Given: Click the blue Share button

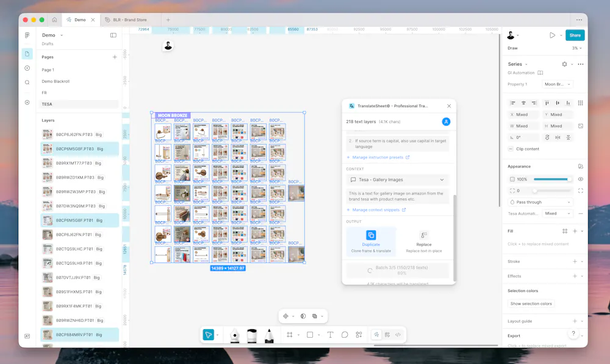Looking at the screenshot, I should tap(575, 35).
